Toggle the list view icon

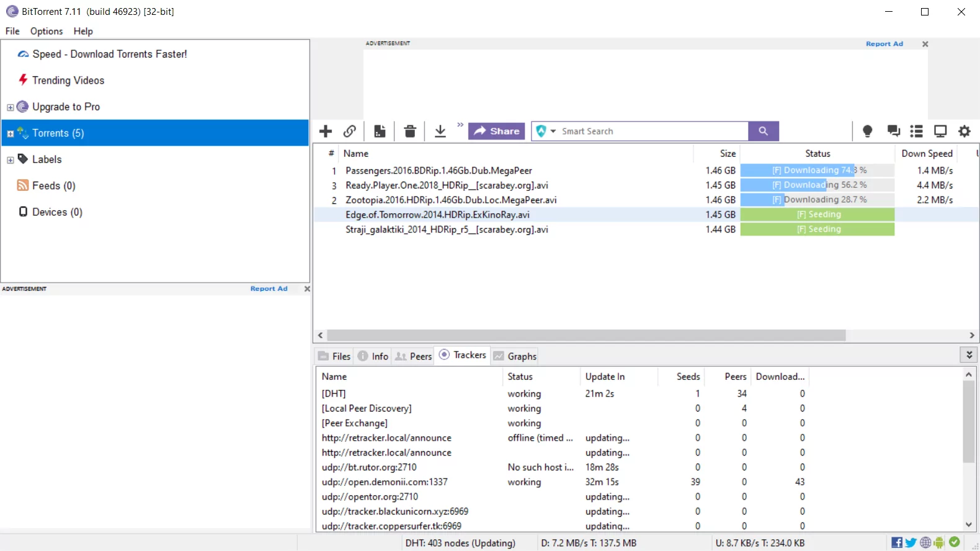(917, 131)
